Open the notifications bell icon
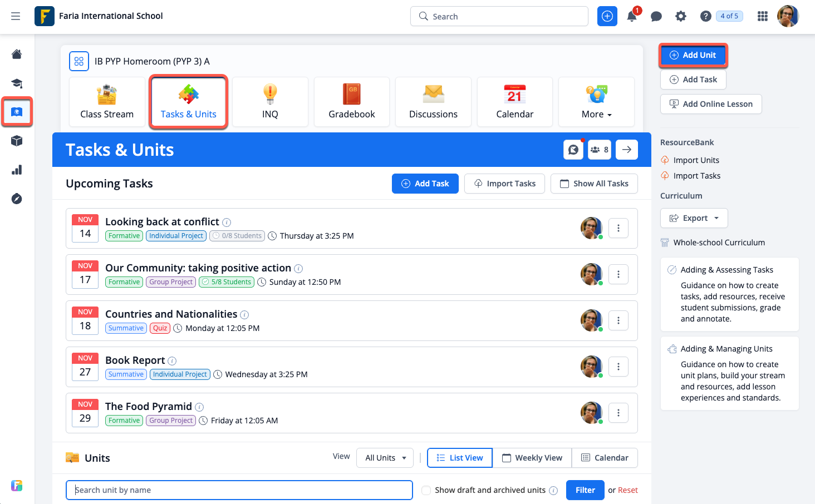Viewport: 815px width, 504px height. (632, 16)
